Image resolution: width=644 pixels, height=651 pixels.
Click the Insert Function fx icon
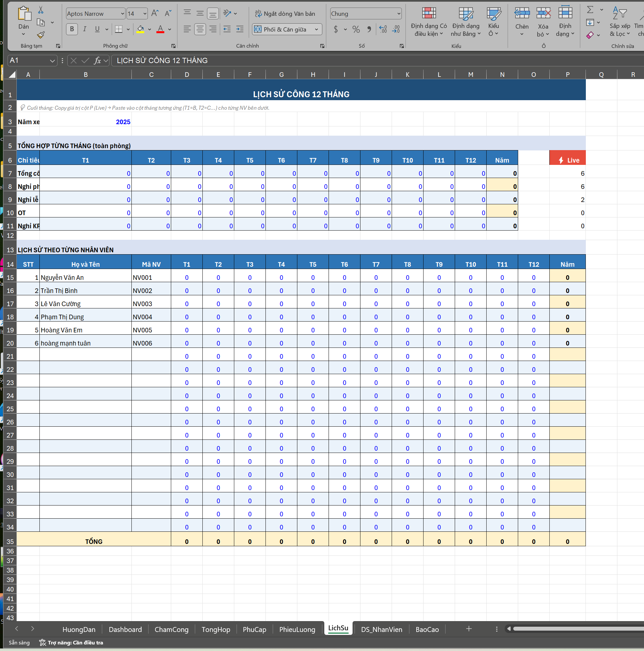97,60
